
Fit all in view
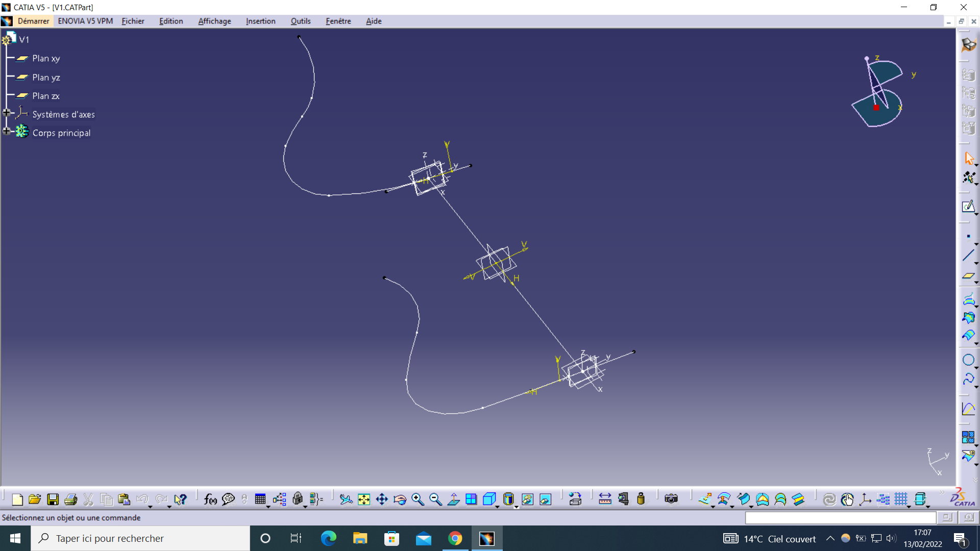click(364, 499)
